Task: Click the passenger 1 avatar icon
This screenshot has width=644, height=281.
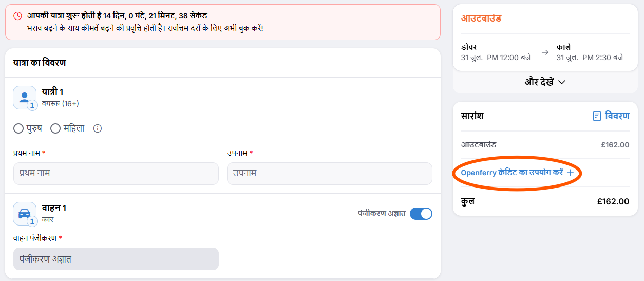Action: [x=25, y=98]
